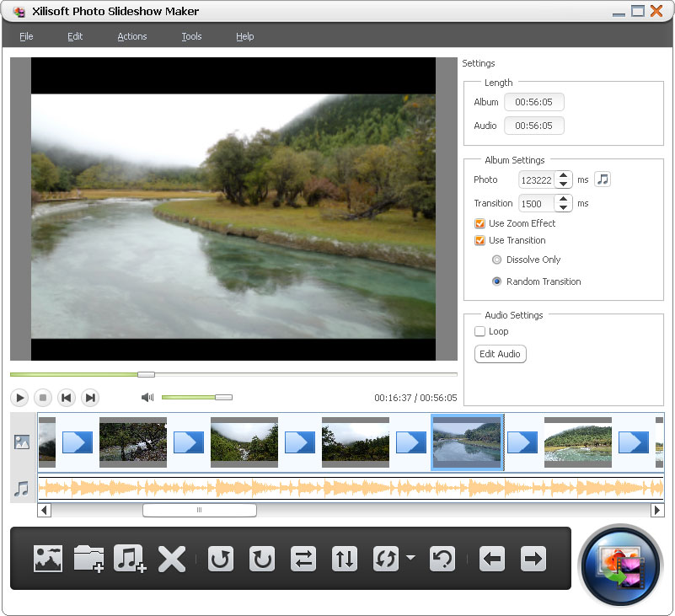
Task: Click the Add Photo Folder icon
Action: click(88, 559)
